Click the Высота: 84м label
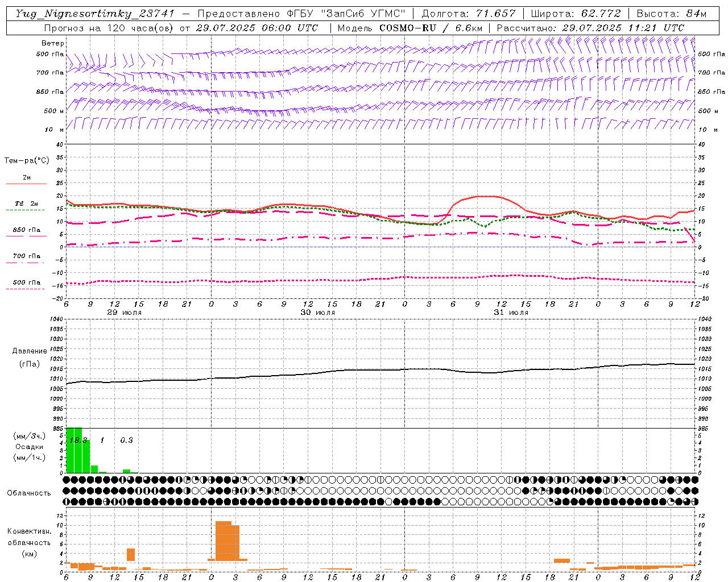This screenshot has width=728, height=582. (672, 14)
